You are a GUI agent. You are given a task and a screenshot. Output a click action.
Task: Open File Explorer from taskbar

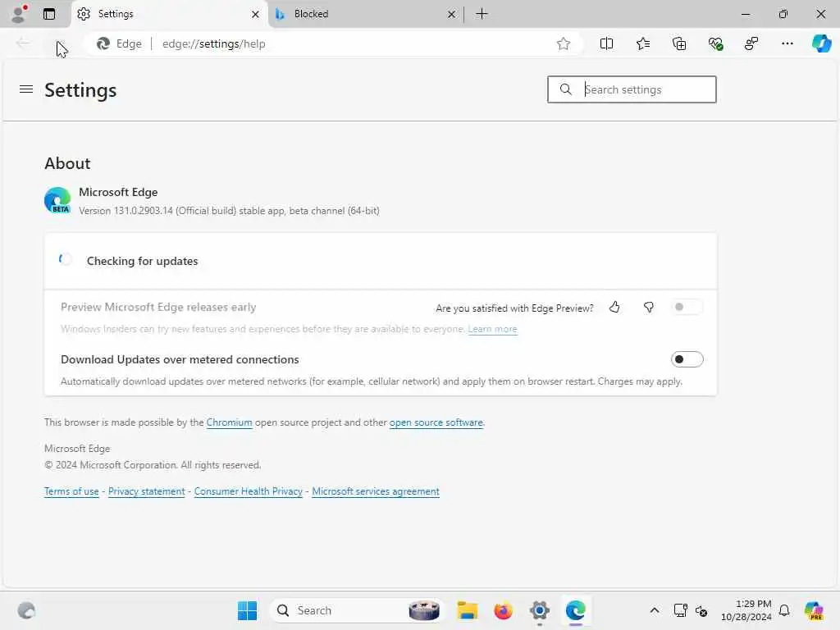coord(467,610)
